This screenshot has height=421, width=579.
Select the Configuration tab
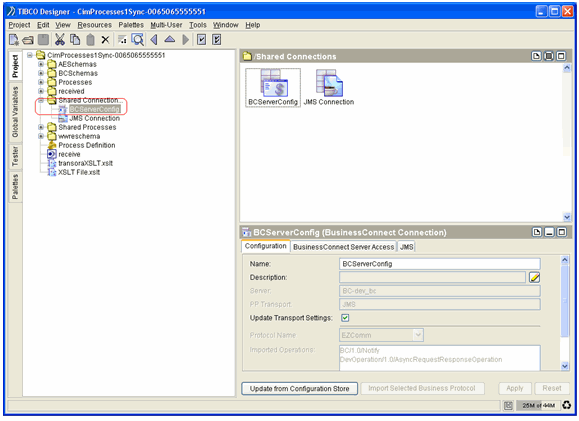click(265, 246)
